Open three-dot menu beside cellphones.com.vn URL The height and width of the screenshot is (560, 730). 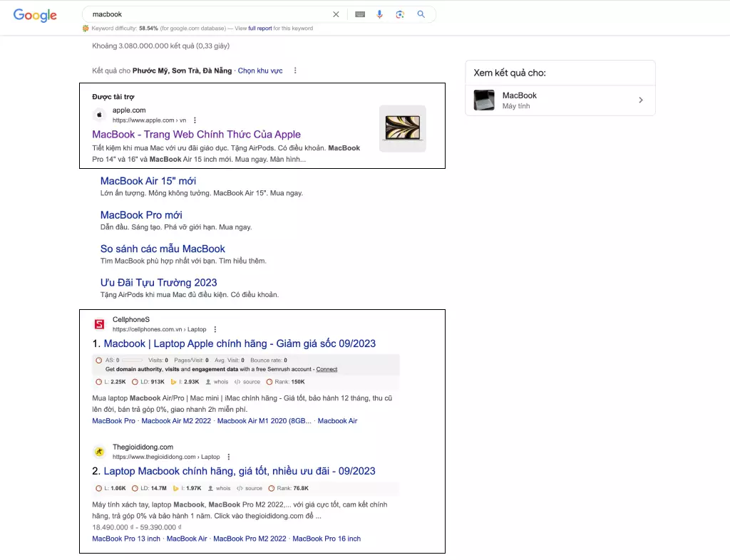pos(215,329)
